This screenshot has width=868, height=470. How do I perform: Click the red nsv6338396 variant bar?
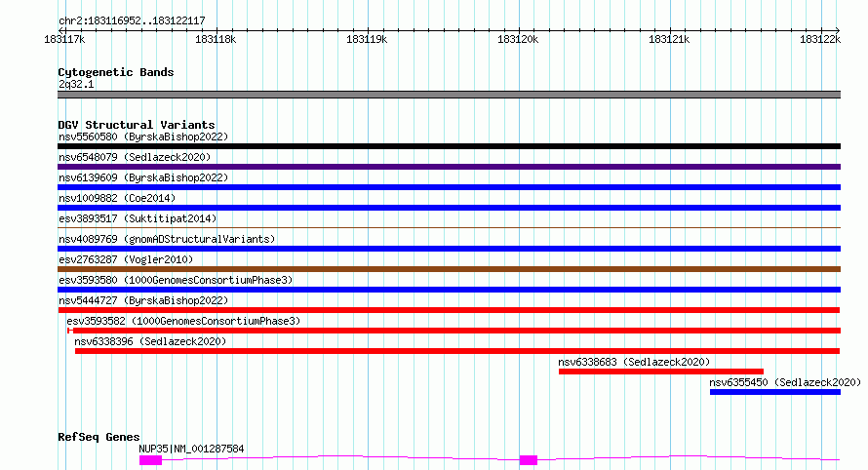(457, 351)
